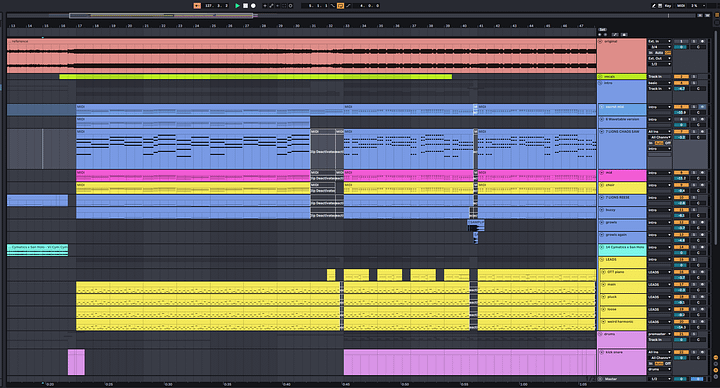Toggle the Punch-Out switch icon
The height and width of the screenshot is (388, 720).
click(348, 6)
